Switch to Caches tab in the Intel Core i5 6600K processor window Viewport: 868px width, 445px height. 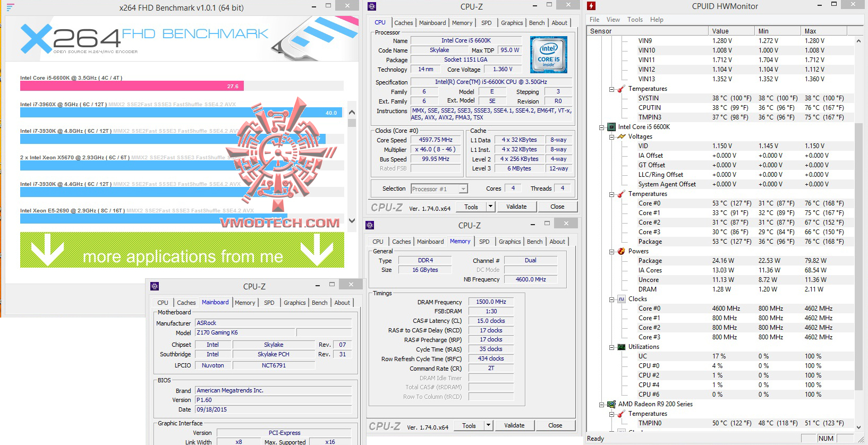point(403,23)
